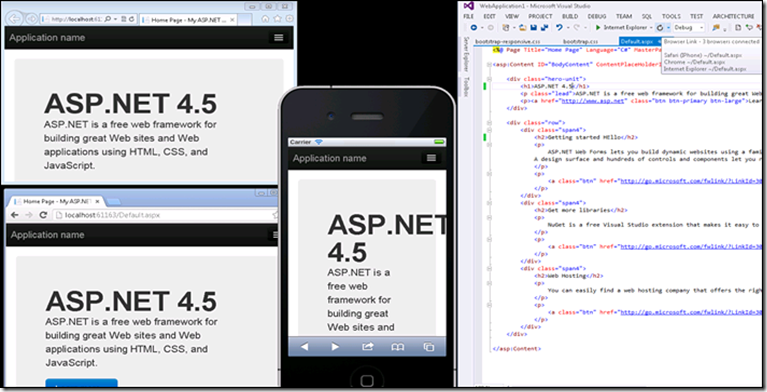Click the Application name link on iPhone
Viewport: 767px width, 392px height.
pos(329,158)
